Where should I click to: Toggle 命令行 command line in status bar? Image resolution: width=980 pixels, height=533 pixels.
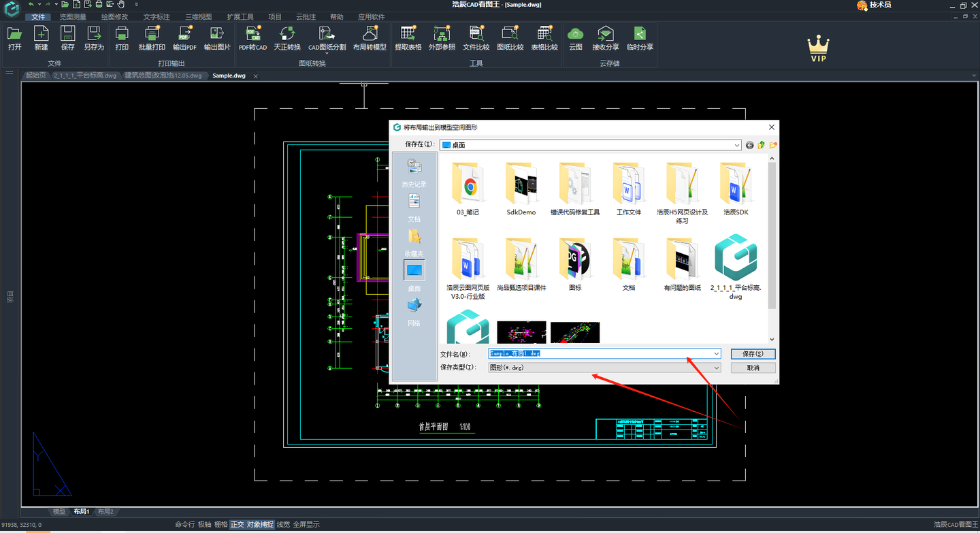pos(184,525)
